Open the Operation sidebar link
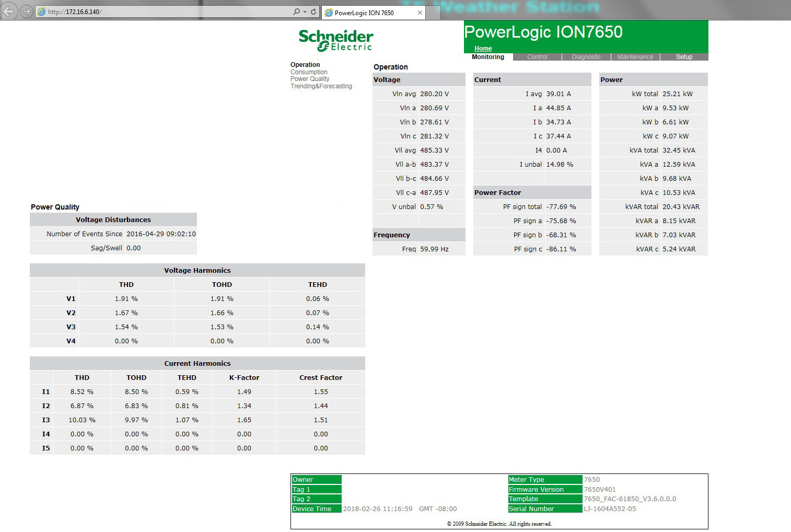The height and width of the screenshot is (532, 791). point(305,65)
